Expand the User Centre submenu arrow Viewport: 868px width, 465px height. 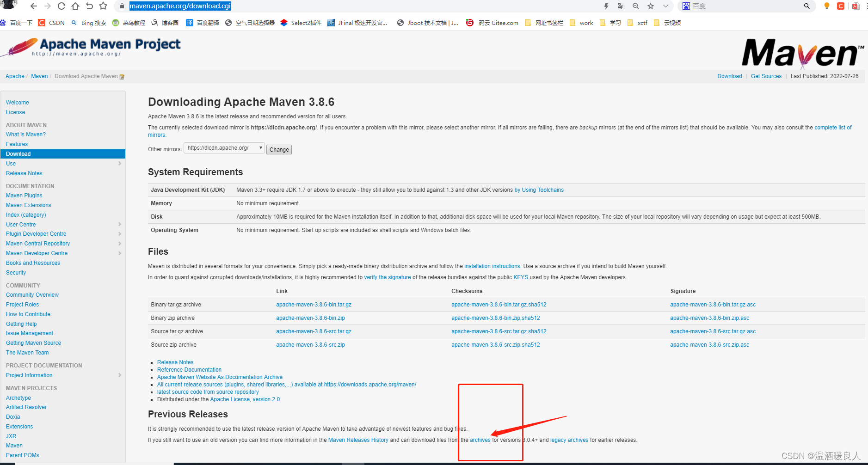(120, 224)
